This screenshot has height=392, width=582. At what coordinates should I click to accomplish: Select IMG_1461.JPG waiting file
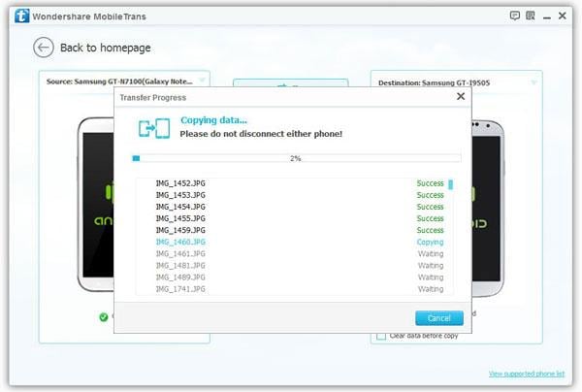pos(180,254)
